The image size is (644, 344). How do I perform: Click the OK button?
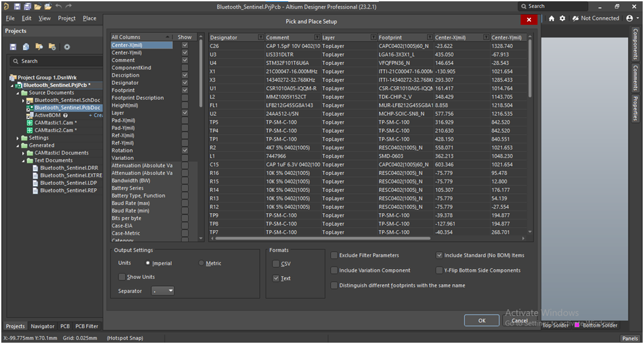[x=482, y=320]
